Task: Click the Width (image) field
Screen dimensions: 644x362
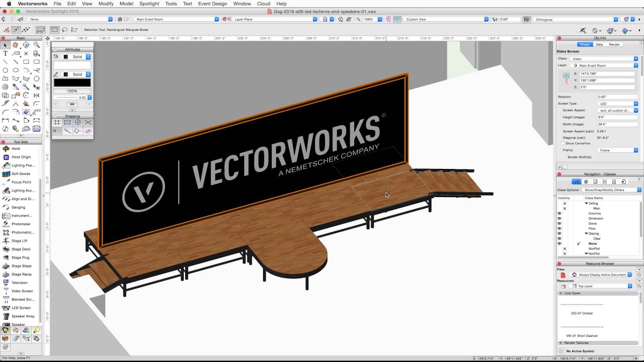Action: tap(618, 124)
